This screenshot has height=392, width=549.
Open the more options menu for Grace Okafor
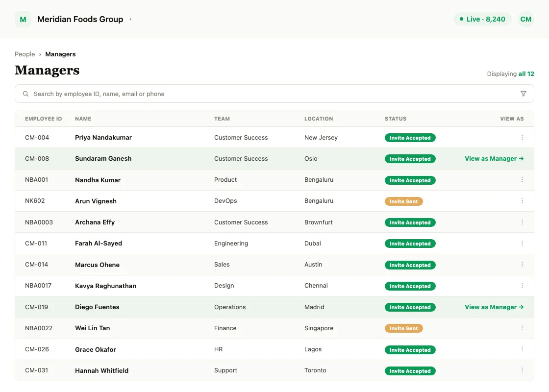522,349
